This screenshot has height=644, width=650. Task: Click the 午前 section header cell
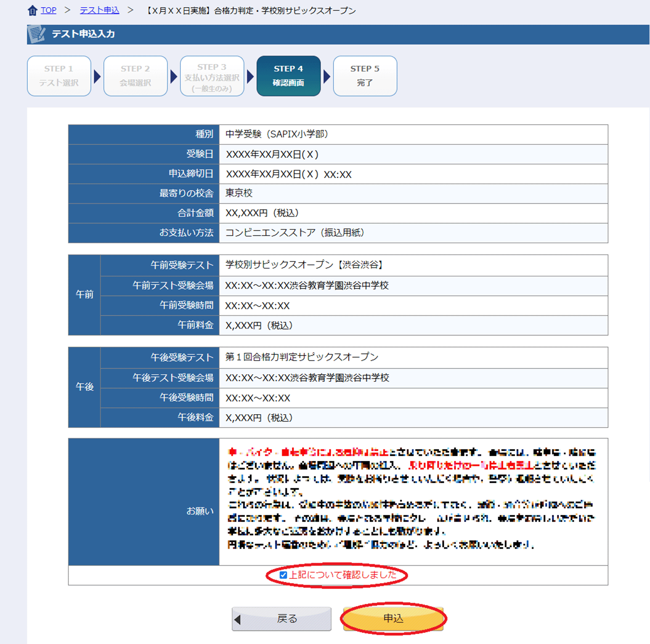(x=84, y=295)
